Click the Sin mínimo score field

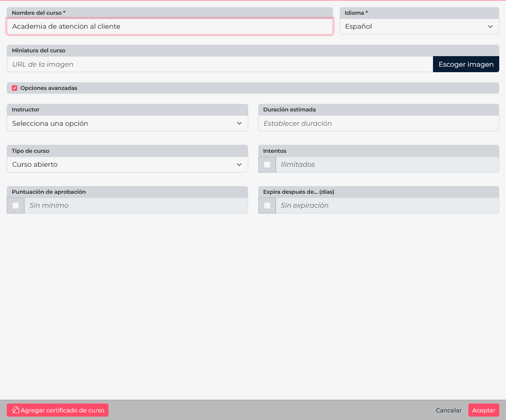click(136, 206)
